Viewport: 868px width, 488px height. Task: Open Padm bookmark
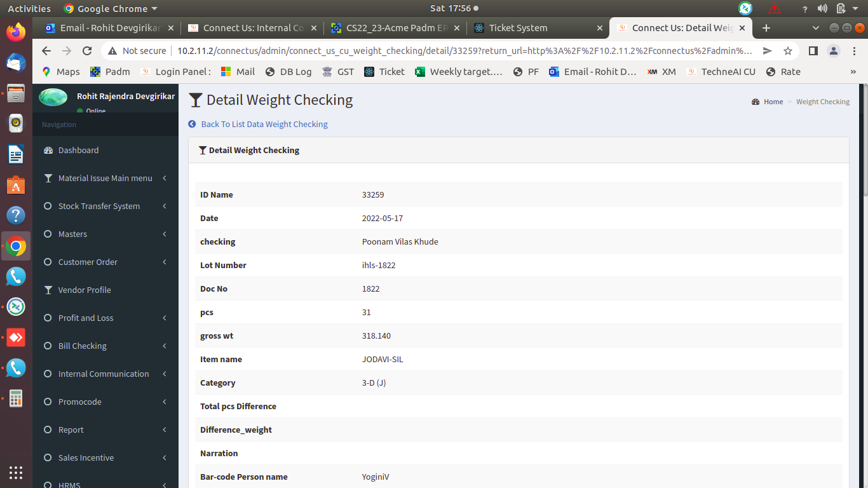point(110,72)
